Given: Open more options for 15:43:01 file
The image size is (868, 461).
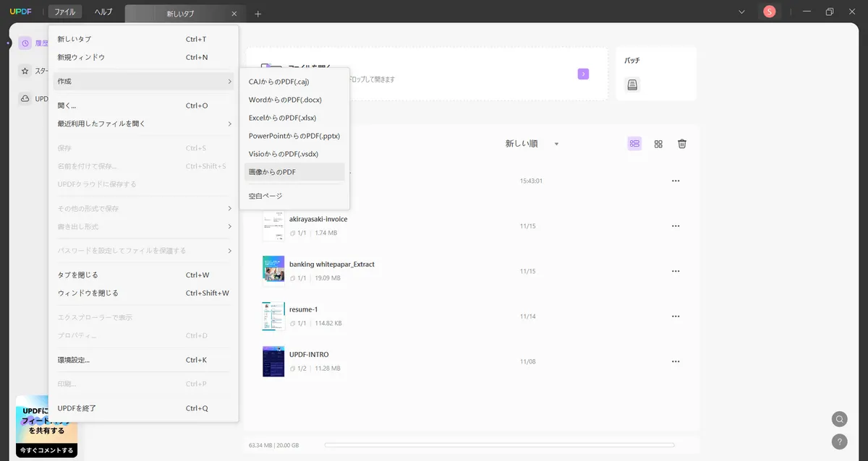Looking at the screenshot, I should [x=676, y=181].
